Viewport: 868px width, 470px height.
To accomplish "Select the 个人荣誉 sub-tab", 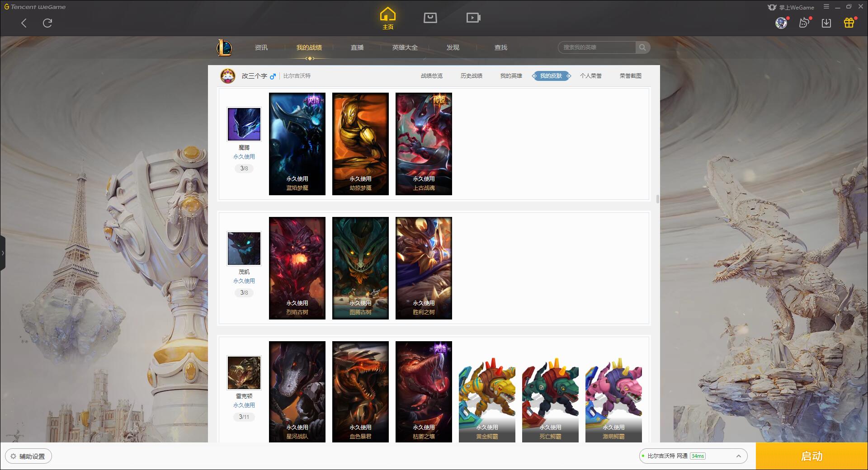I will [x=591, y=76].
